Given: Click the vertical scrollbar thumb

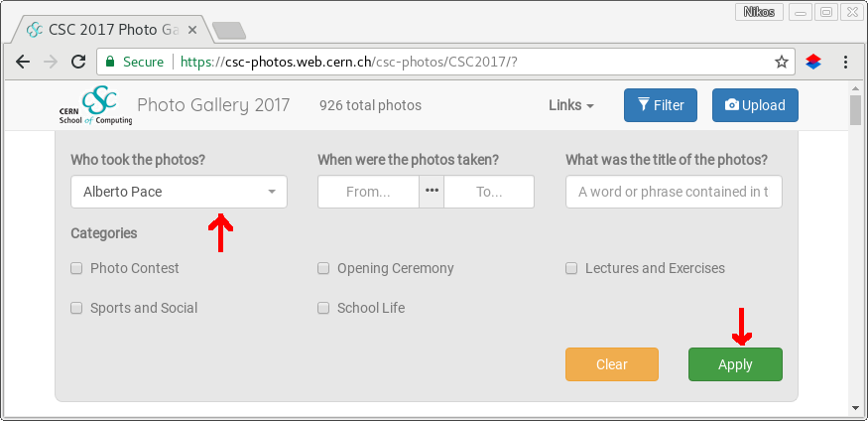Looking at the screenshot, I should pos(855,110).
